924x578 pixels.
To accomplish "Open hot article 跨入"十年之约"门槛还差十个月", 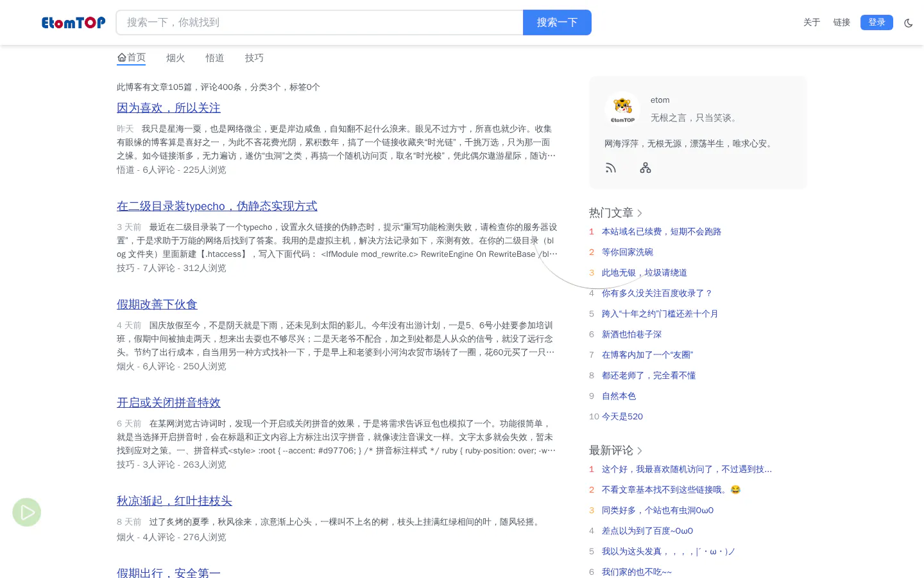I will [660, 314].
